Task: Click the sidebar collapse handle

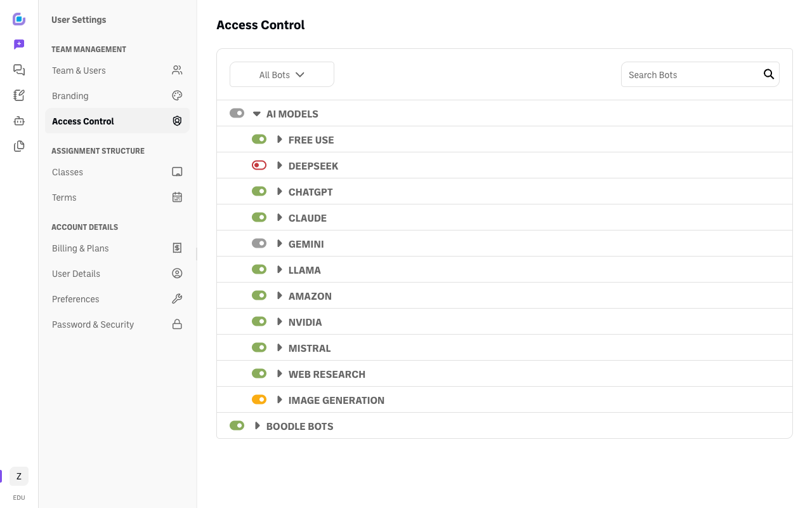Action: point(197,254)
